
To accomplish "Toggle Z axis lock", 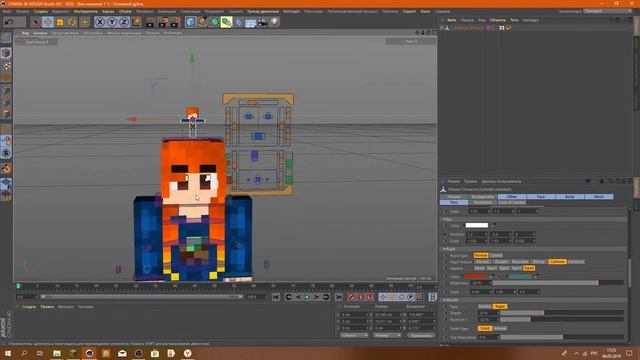I will pos(124,22).
